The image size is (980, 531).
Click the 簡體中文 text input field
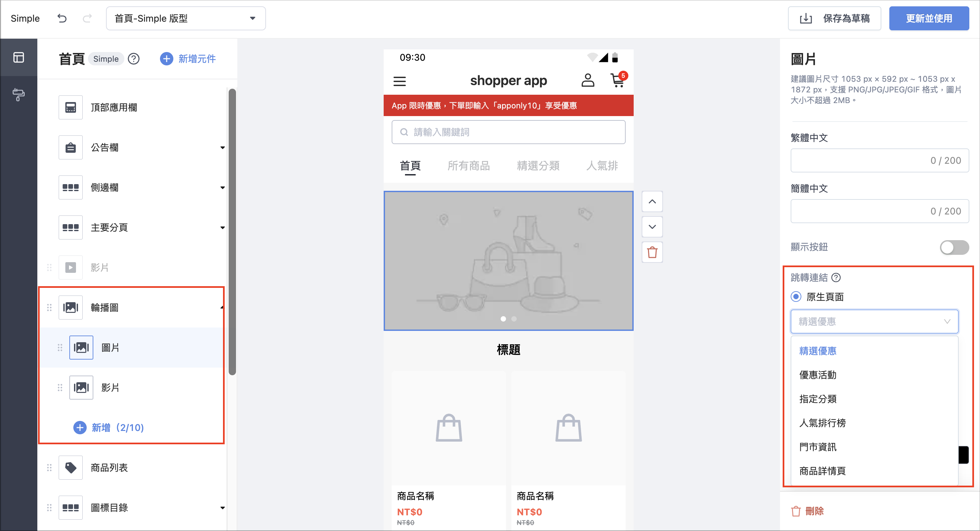click(x=880, y=211)
